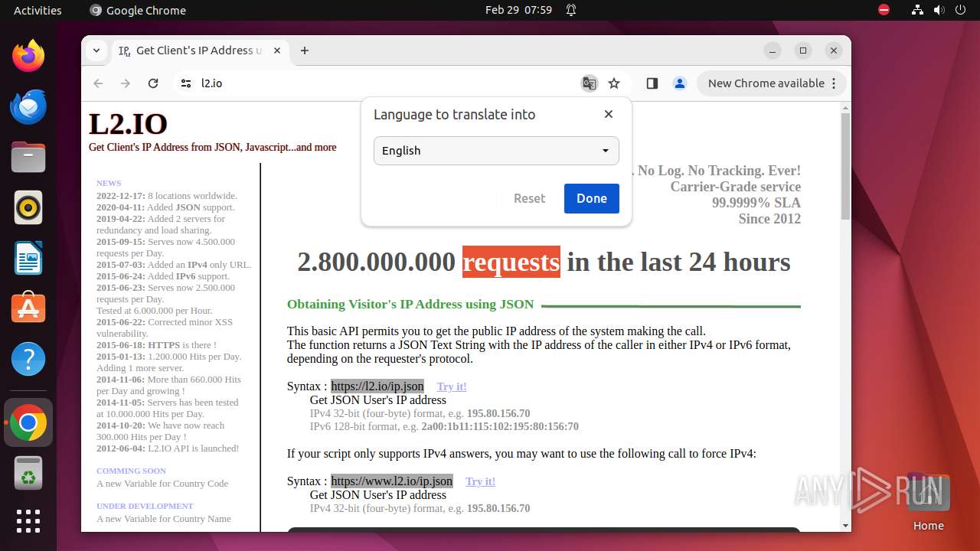Viewport: 980px width, 551px height.
Task: Open the volume icon in top bar
Action: [x=939, y=10]
